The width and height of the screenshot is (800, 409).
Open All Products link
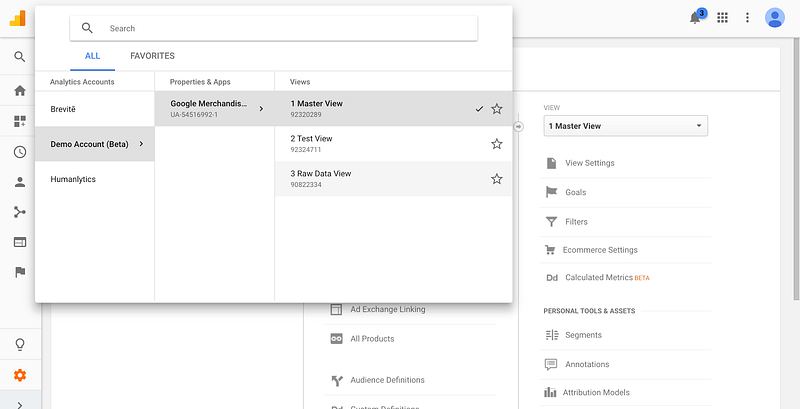click(x=372, y=339)
